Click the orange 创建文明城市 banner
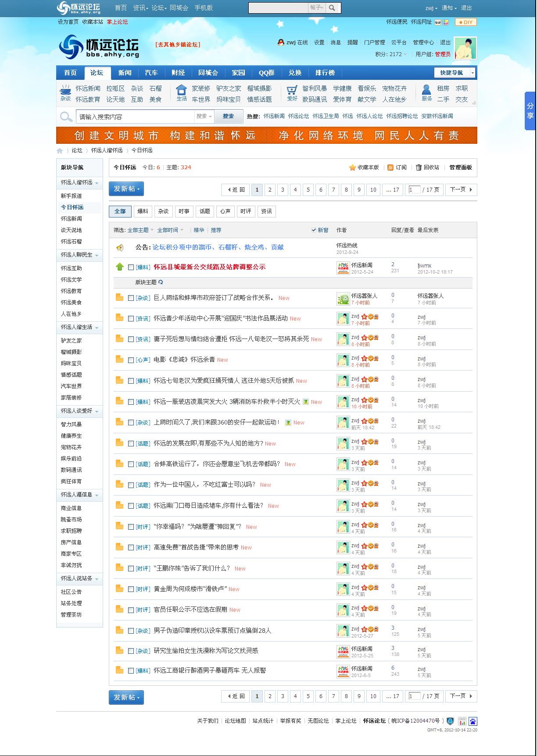The width and height of the screenshot is (537, 756). tap(267, 136)
